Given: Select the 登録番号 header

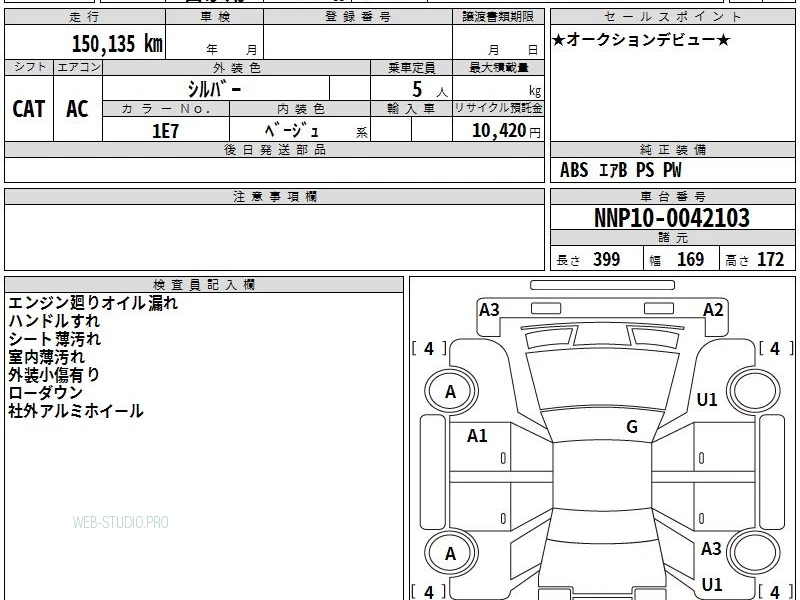Looking at the screenshot, I should [358, 17].
